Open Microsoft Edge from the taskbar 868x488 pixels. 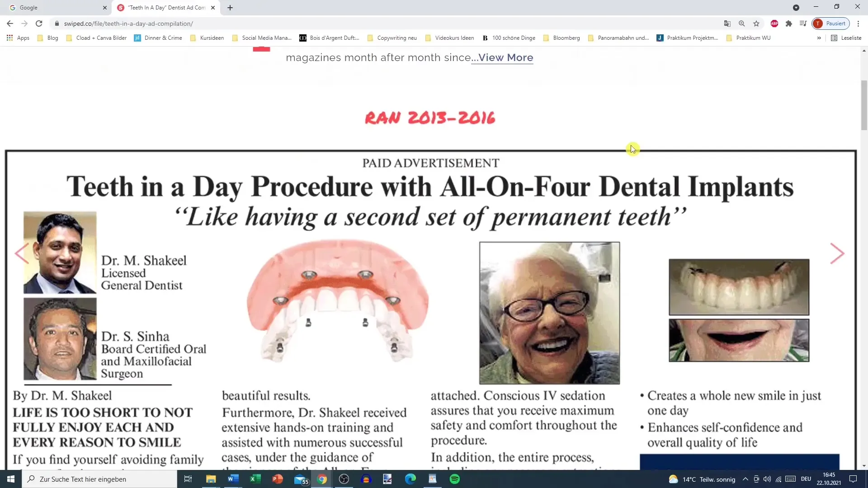(410, 479)
